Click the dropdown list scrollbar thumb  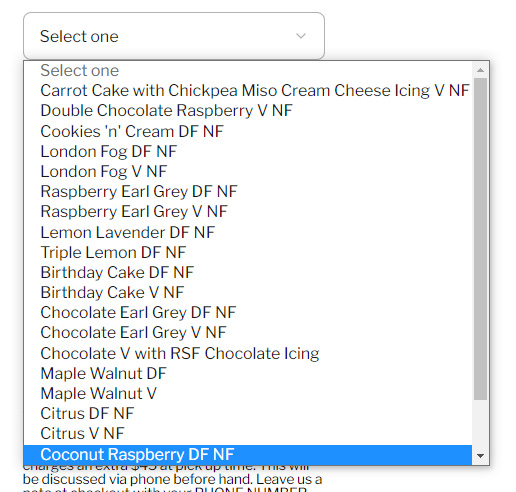coord(480,239)
